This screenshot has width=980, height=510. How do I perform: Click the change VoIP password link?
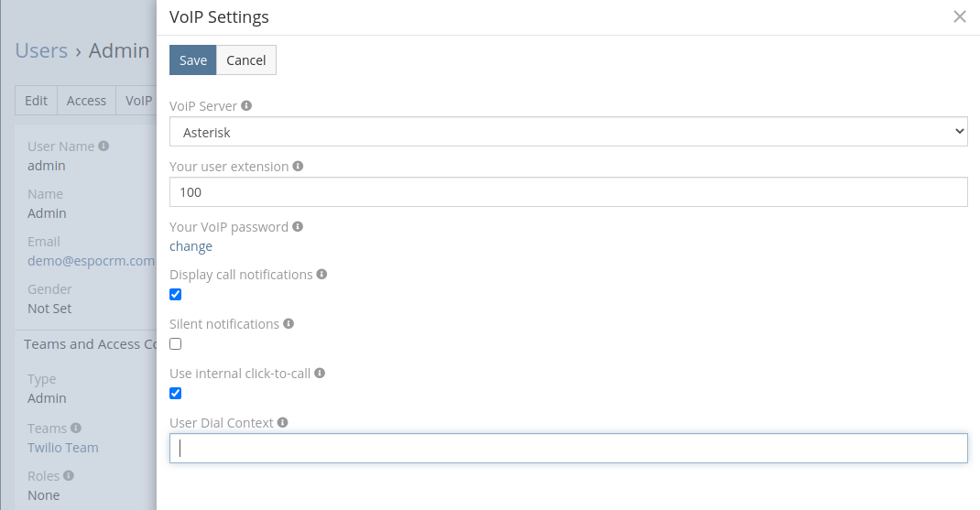(191, 246)
